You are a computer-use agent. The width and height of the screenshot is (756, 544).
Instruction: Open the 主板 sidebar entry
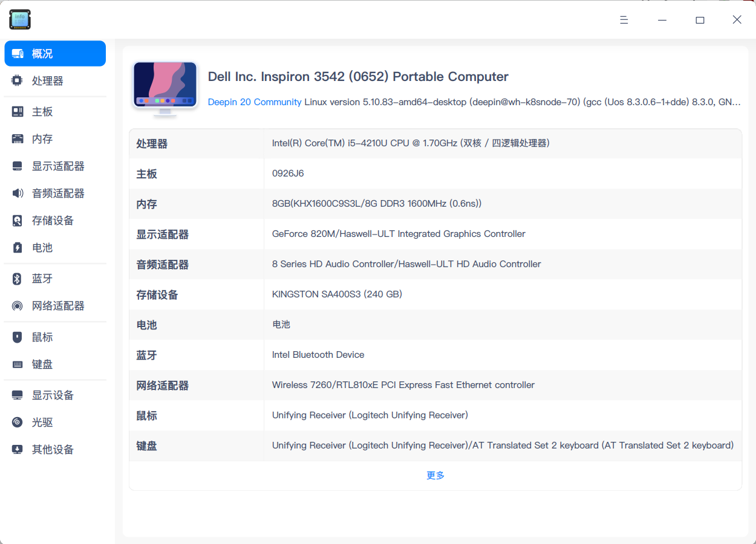pos(55,112)
